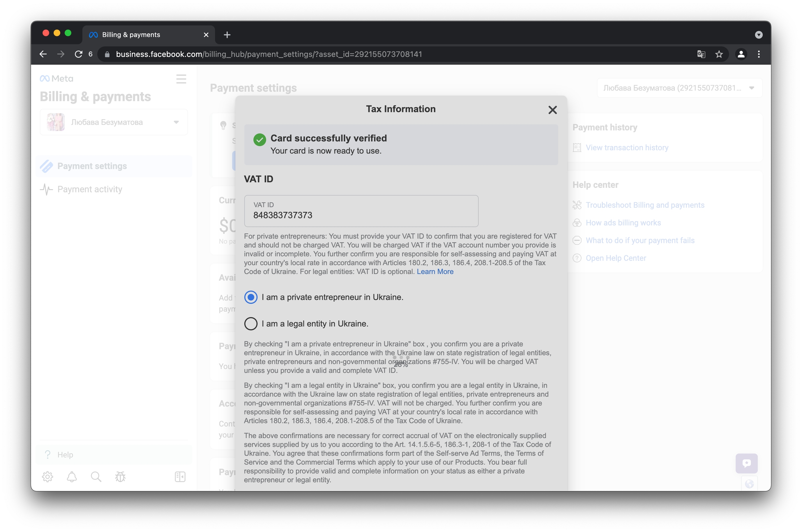Click the Help question mark icon
Screen dimensions: 802x532
pyautogui.click(x=48, y=455)
